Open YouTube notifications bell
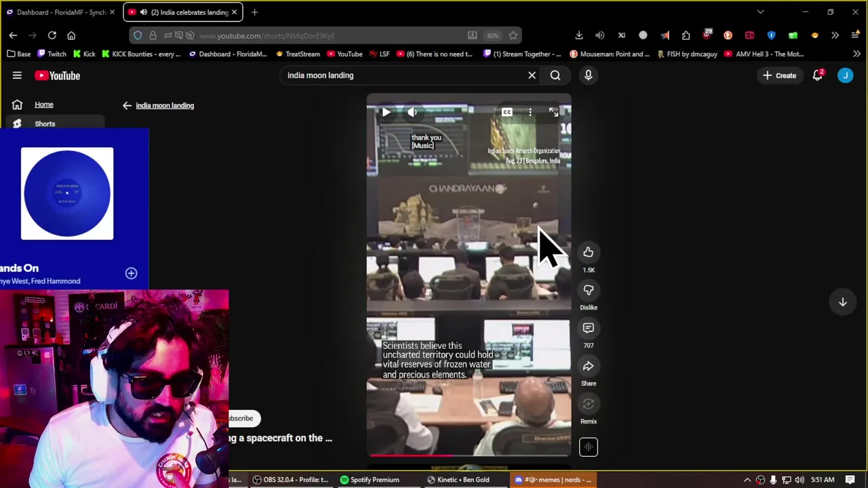Image resolution: width=868 pixels, height=488 pixels. 817,75
